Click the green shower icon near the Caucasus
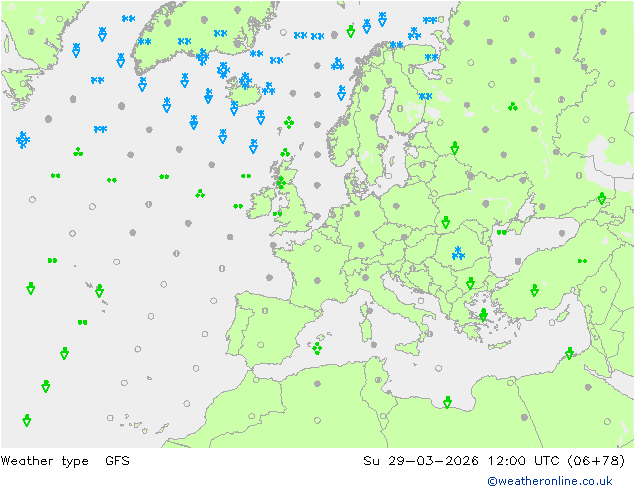634x490 pixels. [x=602, y=199]
